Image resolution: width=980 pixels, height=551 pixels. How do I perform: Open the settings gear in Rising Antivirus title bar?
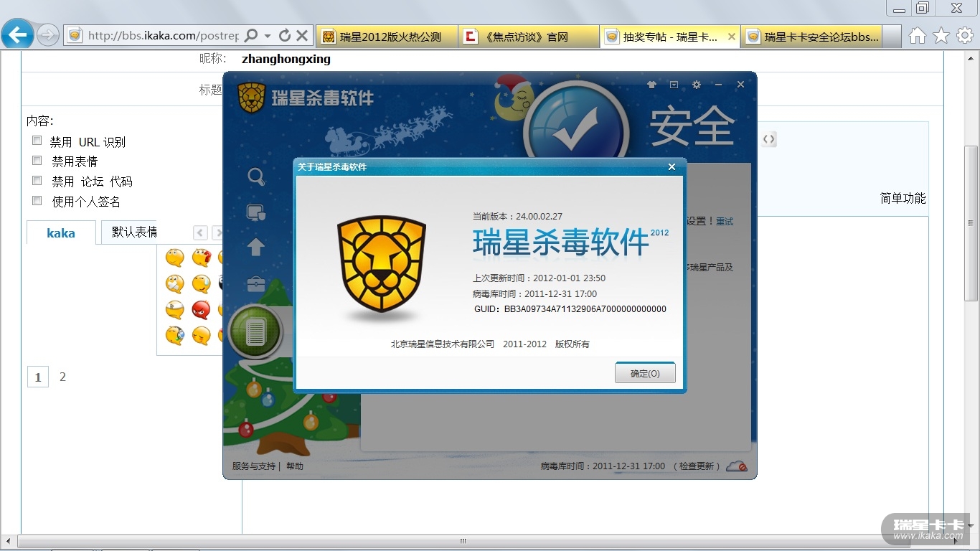697,85
